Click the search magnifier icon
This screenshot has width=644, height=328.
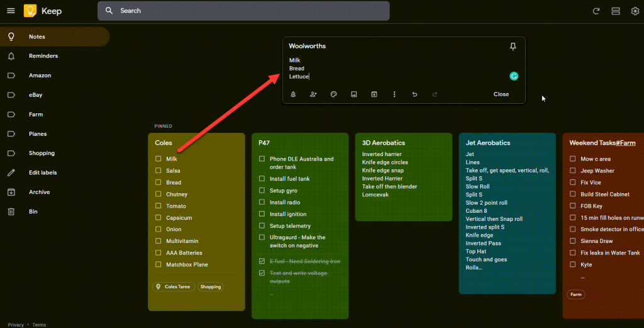tap(109, 11)
